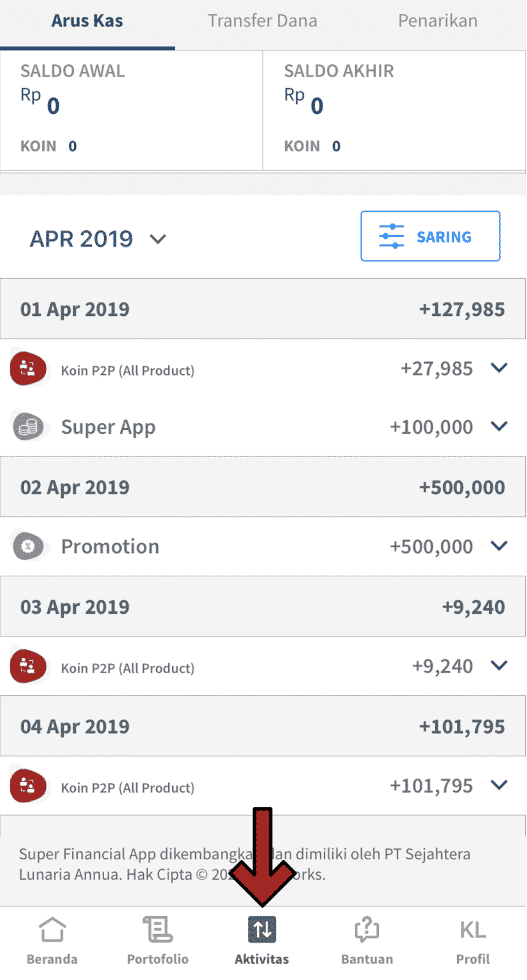
Task: Tap the 01 Apr Koin P2P icon
Action: pos(28,369)
